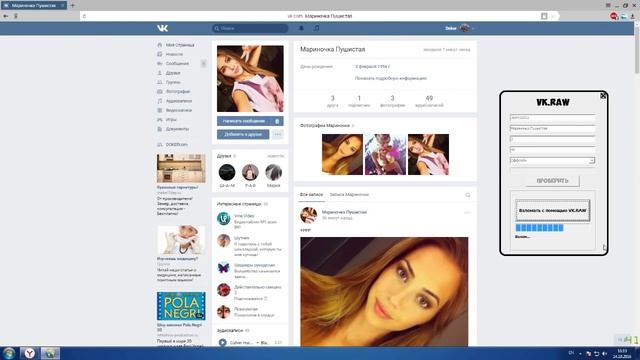Open the third friend avatar Мария
Screen dimensions: 640x360
pos(273,172)
